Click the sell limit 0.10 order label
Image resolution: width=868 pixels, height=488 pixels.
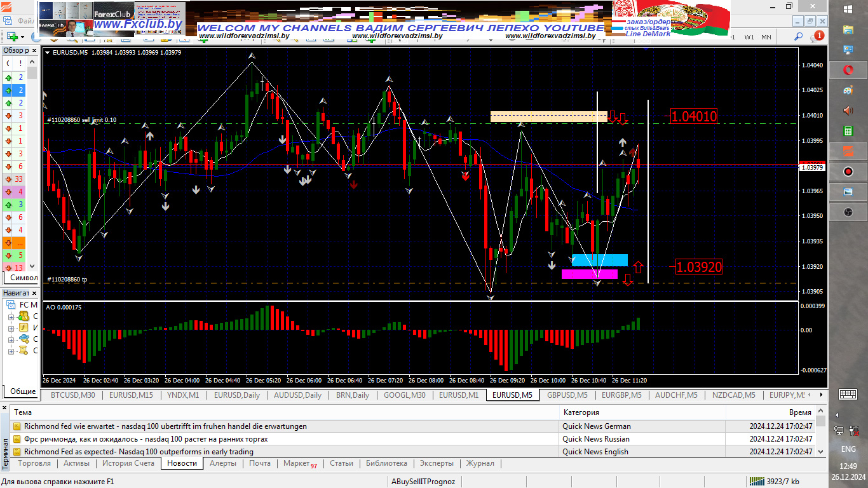82,119
